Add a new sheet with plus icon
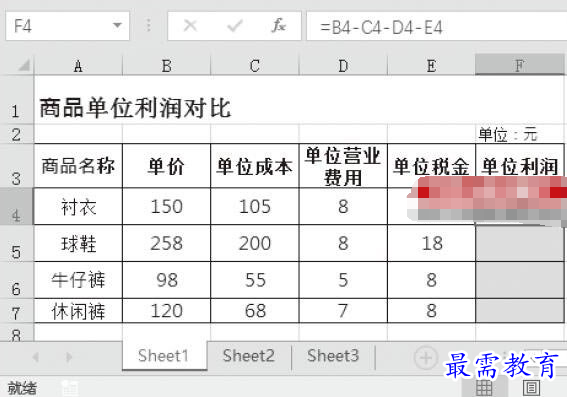 (426, 358)
